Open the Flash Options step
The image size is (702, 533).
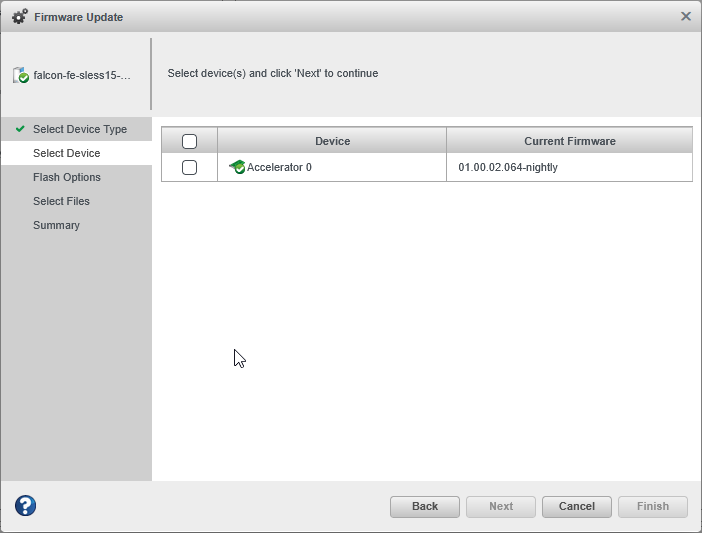(67, 177)
